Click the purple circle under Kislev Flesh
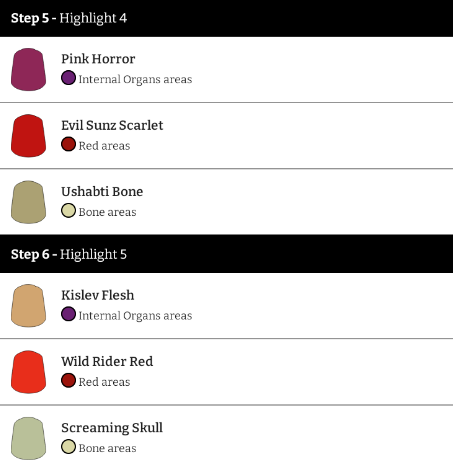Image resolution: width=453 pixels, height=469 pixels. [68, 314]
